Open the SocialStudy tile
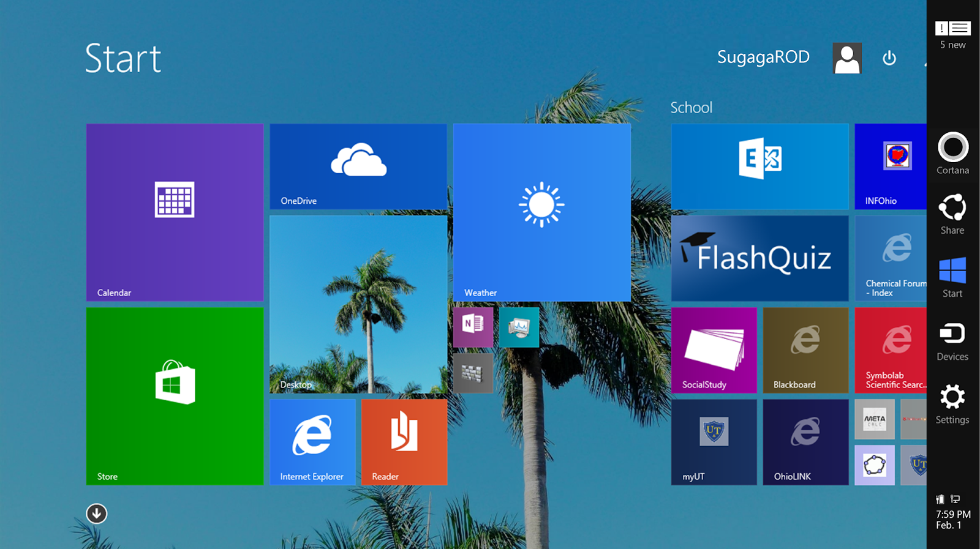 pos(714,350)
